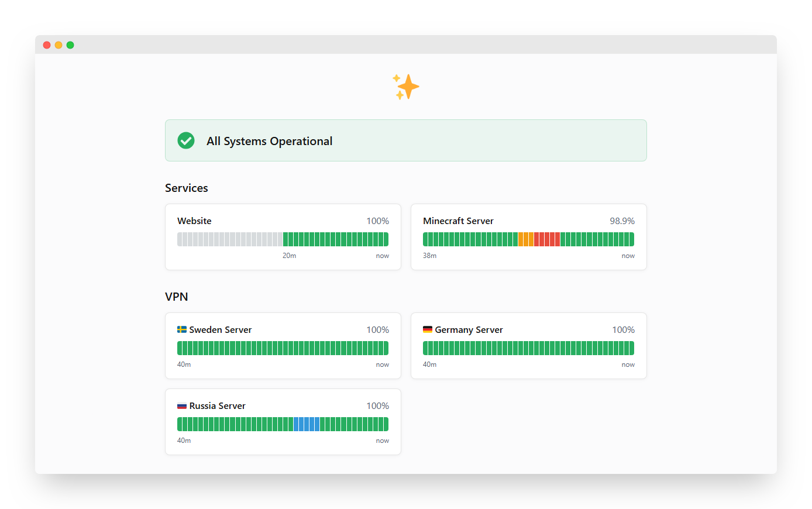Click the All Systems Operational banner
Viewport: 812px width, 509px height.
click(x=405, y=140)
